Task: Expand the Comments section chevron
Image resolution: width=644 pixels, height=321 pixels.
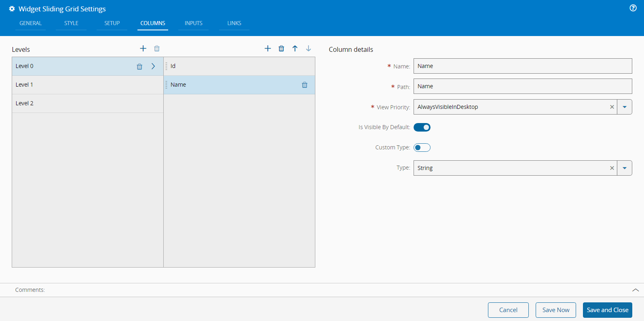Action: pyautogui.click(x=636, y=290)
